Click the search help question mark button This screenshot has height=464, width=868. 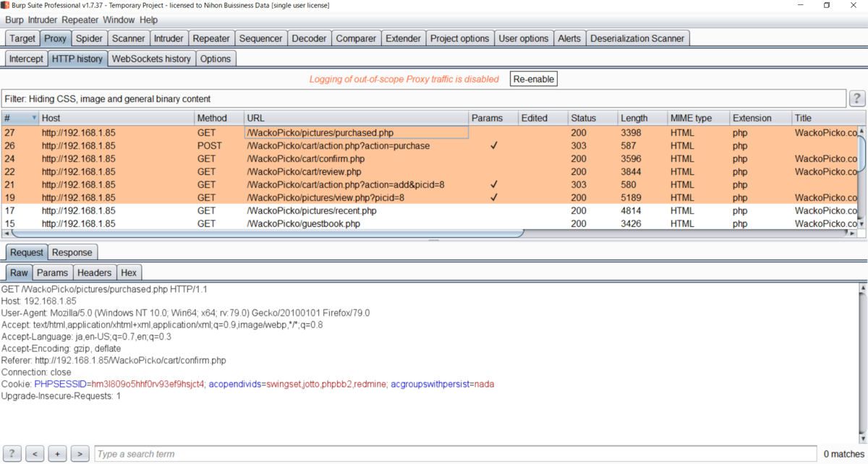pyautogui.click(x=12, y=454)
